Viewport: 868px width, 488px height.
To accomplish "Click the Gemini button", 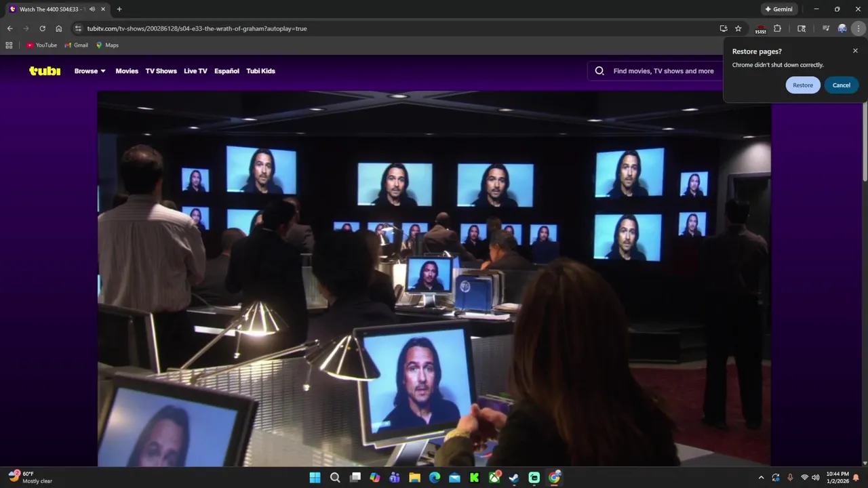I will [778, 9].
